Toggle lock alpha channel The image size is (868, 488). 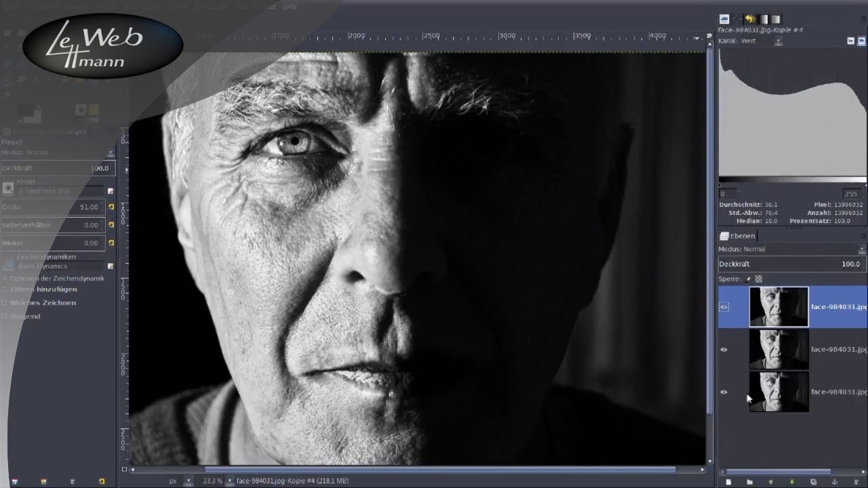pos(759,279)
